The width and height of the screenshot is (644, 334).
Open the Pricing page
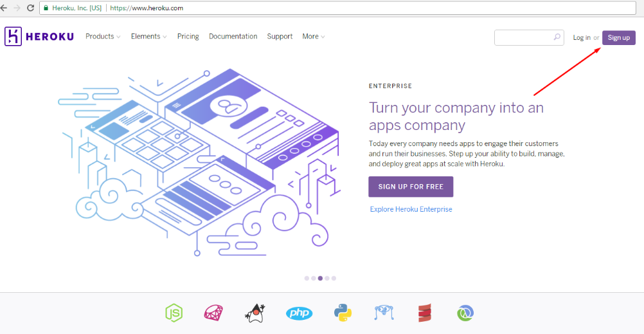(188, 36)
